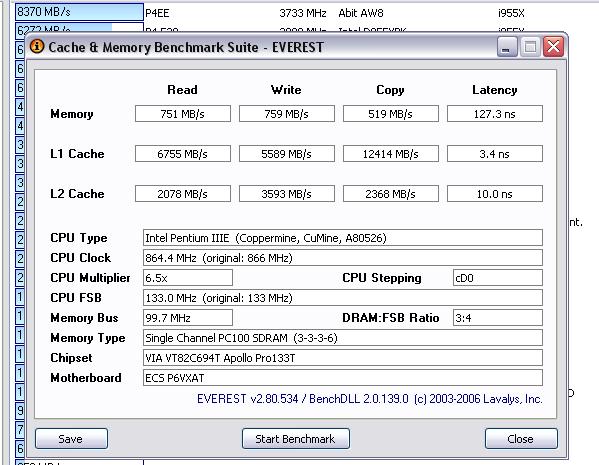Click the Save button
This screenshot has height=465, width=599.
coord(71,439)
